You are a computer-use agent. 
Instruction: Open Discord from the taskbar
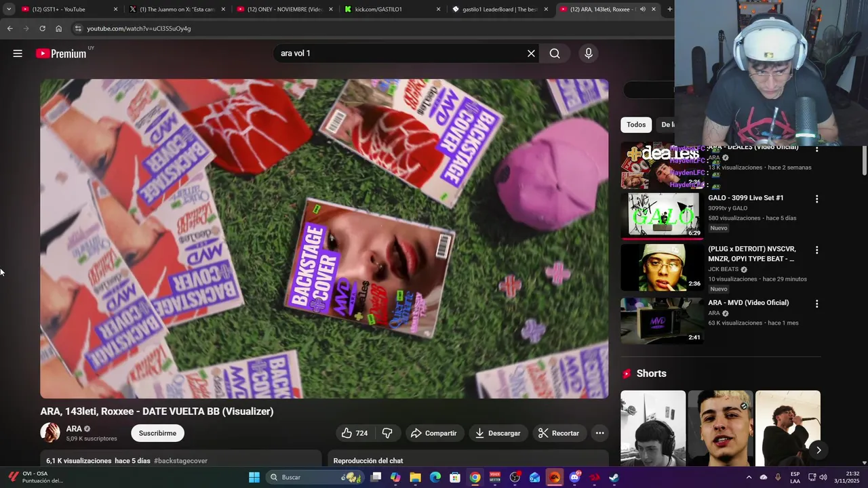click(575, 477)
